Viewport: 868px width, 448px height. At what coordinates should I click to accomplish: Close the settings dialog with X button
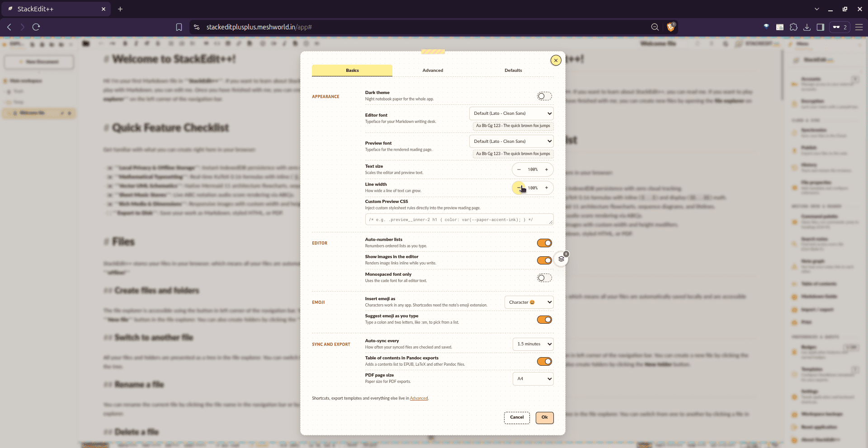tap(556, 60)
